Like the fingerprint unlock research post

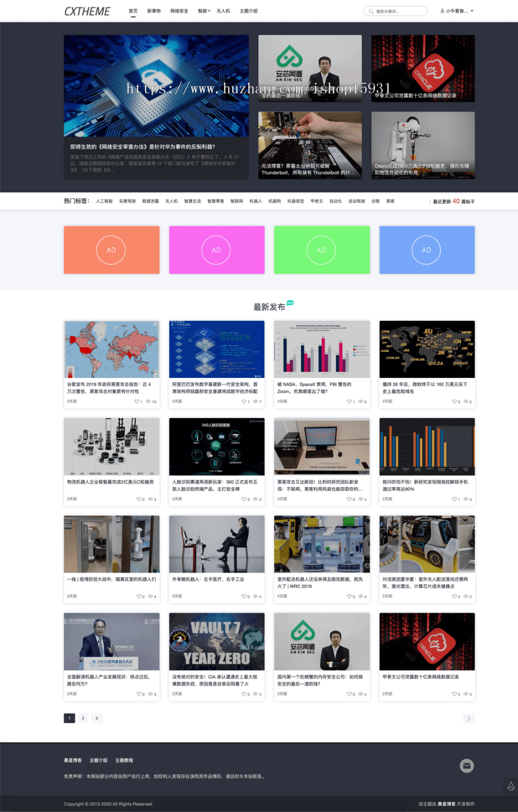[x=454, y=499]
